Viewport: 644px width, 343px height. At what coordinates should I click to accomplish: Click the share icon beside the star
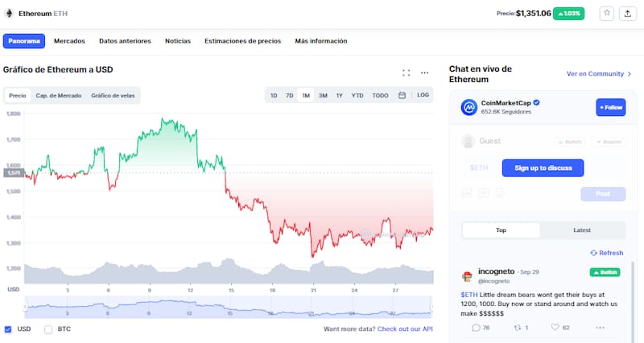point(627,14)
